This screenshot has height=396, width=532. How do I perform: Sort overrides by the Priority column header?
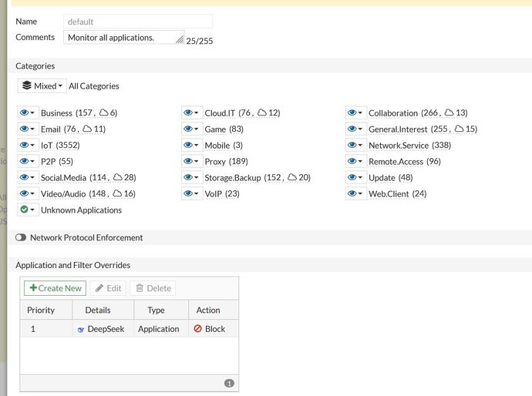point(42,310)
